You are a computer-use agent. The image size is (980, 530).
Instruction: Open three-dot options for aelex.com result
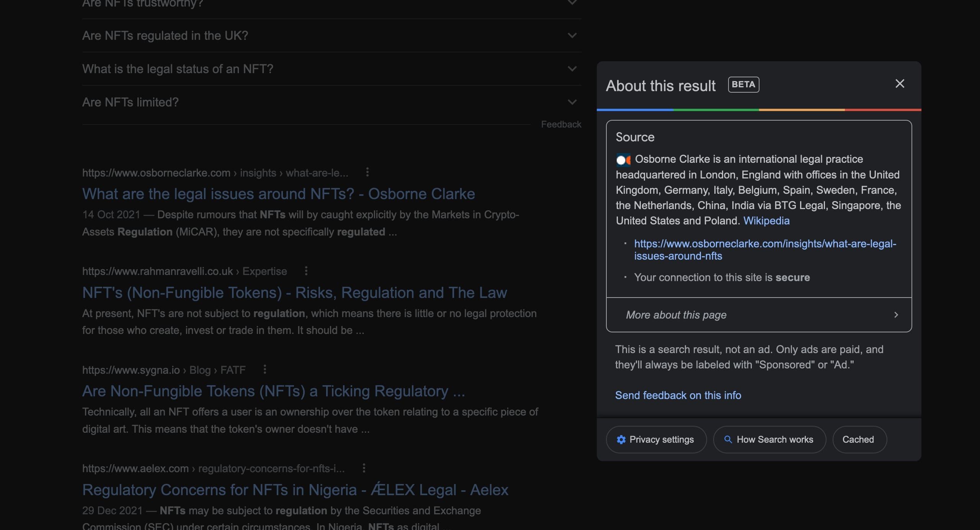[x=364, y=468]
